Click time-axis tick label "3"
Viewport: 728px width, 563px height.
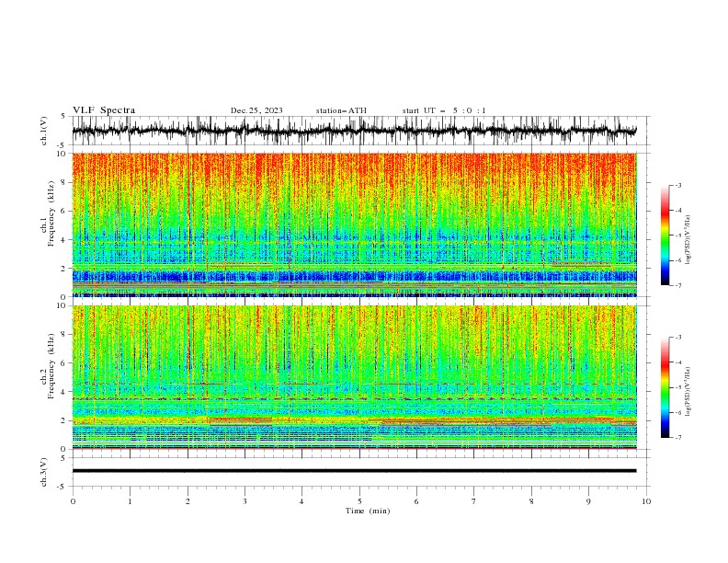(x=245, y=501)
